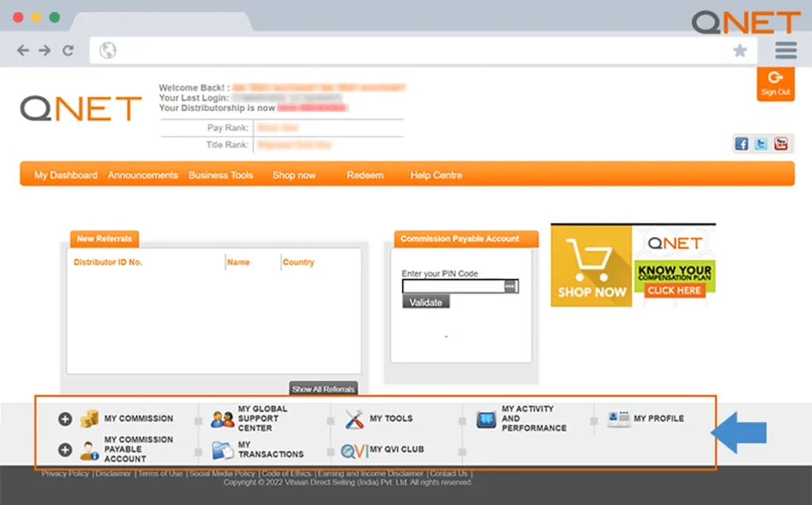This screenshot has height=505, width=812.
Task: Select Commission Payable Account tab header
Action: (466, 239)
